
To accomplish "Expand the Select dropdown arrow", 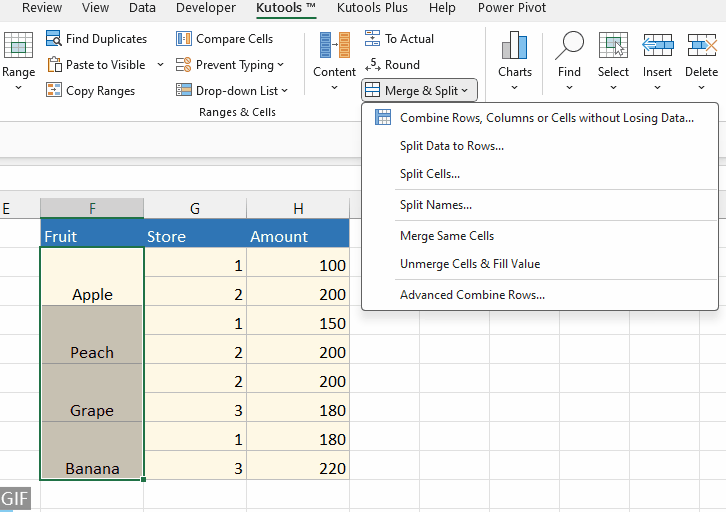I will (x=613, y=87).
